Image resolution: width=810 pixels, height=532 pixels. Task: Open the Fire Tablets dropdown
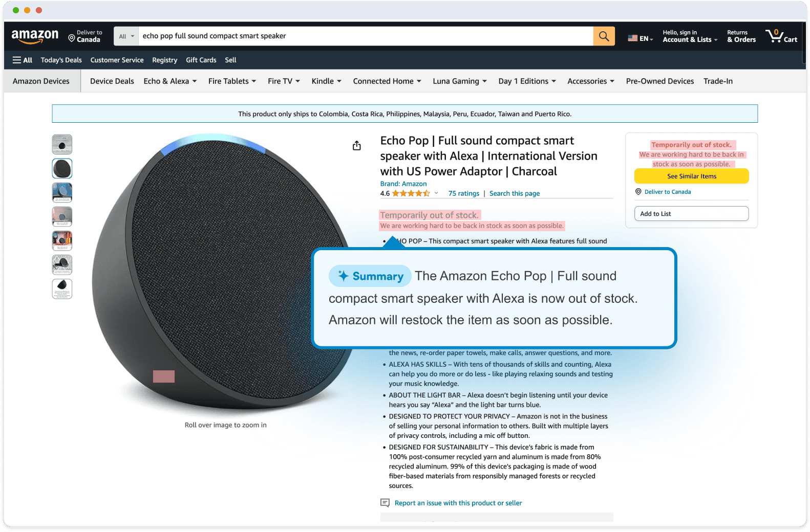click(x=232, y=81)
